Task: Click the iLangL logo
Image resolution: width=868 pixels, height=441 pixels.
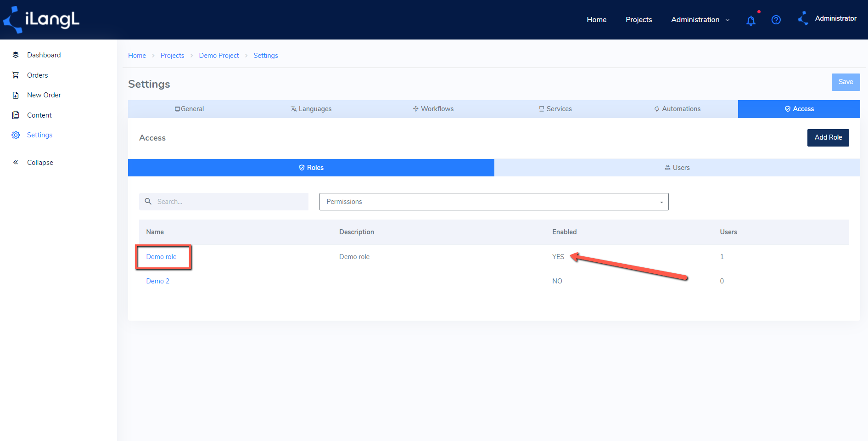Action: [41, 19]
